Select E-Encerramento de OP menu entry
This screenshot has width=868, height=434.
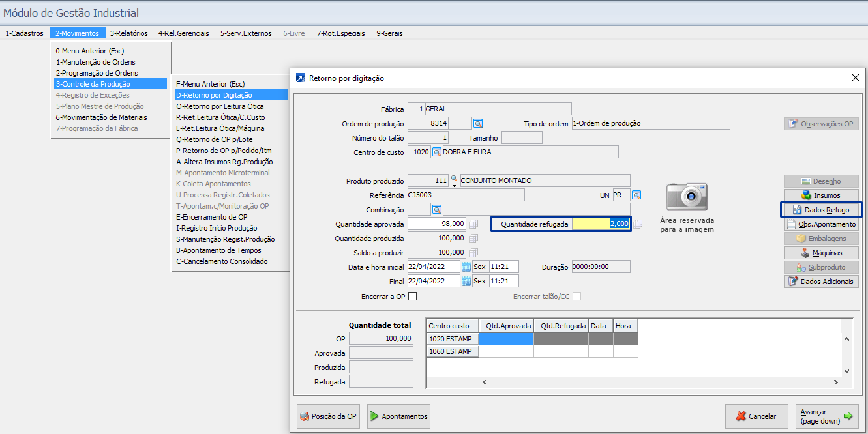(x=212, y=217)
